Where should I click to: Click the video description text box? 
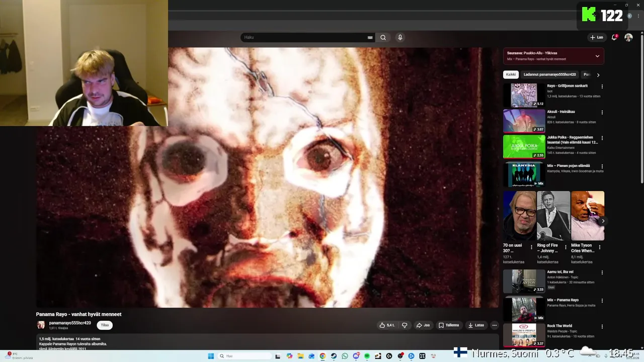click(x=267, y=342)
